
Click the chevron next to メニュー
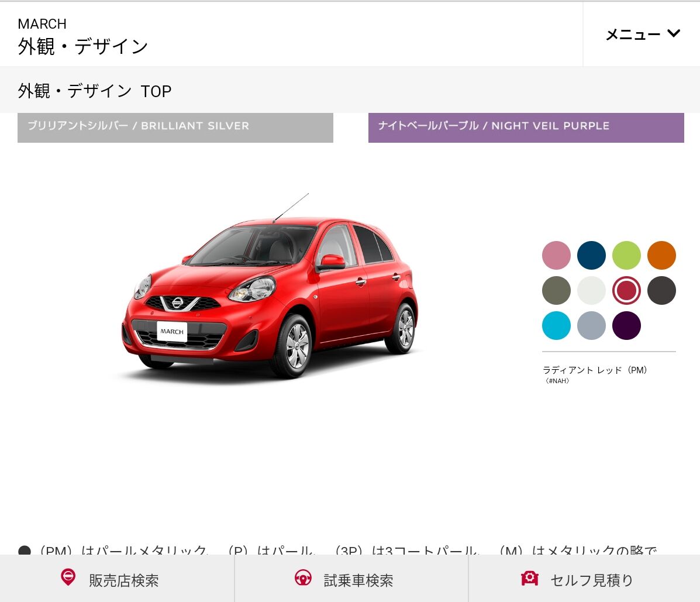[x=674, y=33]
